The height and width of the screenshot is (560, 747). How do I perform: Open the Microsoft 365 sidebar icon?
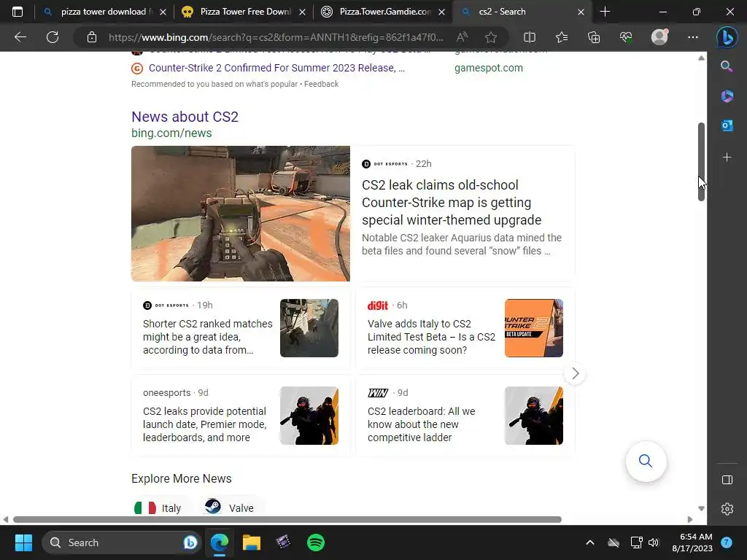727,96
